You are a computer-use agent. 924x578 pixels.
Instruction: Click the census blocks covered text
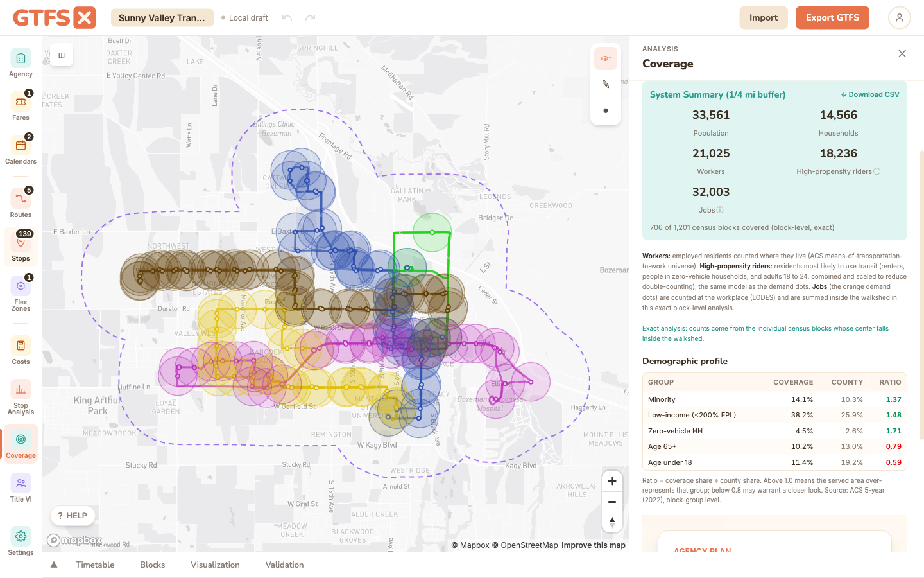(x=742, y=227)
